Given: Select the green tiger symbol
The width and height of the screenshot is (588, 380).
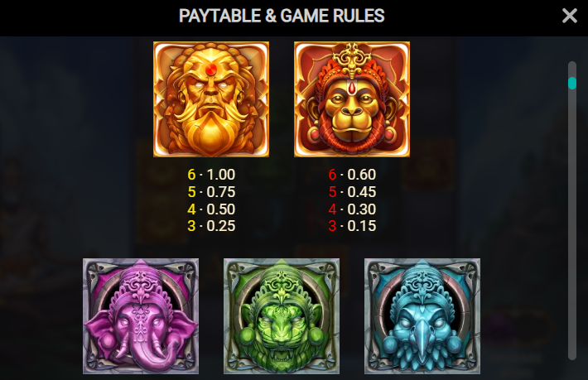Looking at the screenshot, I should [282, 316].
